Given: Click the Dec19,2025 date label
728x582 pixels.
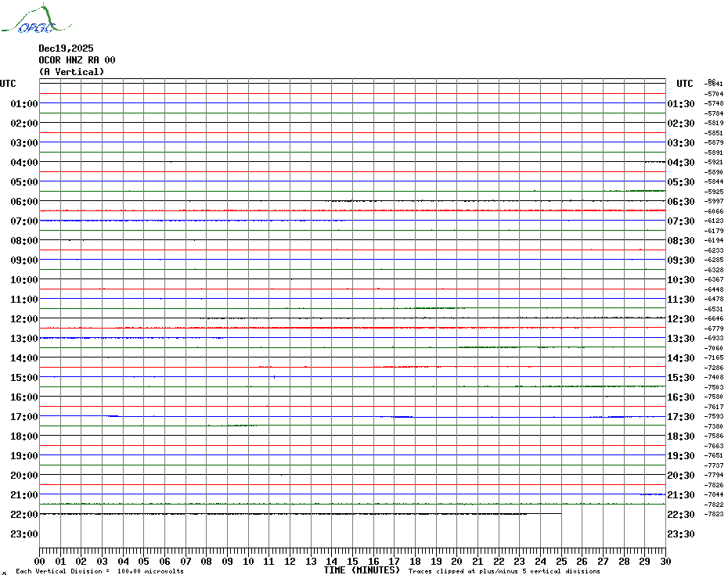Looking at the screenshot, I should (66, 48).
